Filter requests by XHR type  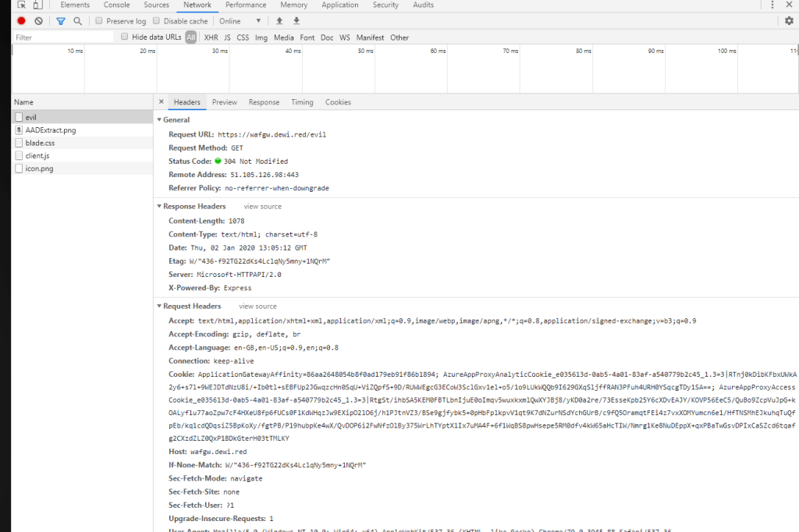pos(211,37)
